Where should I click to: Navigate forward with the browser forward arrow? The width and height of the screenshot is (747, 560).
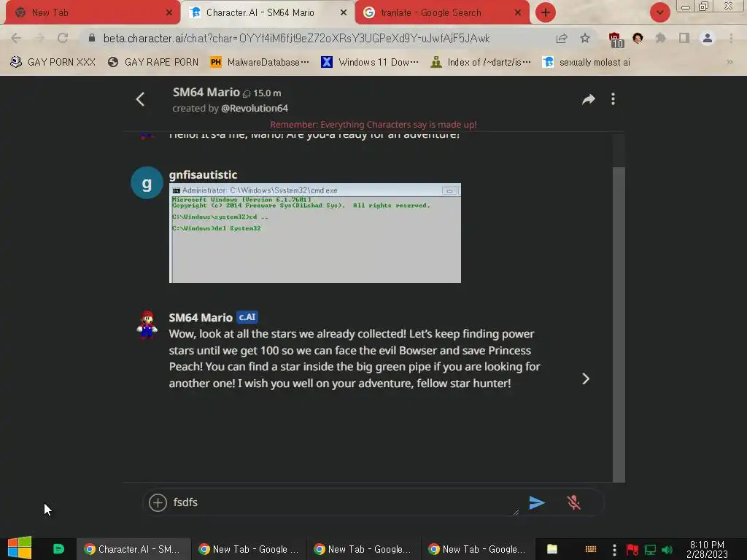pyautogui.click(x=39, y=38)
